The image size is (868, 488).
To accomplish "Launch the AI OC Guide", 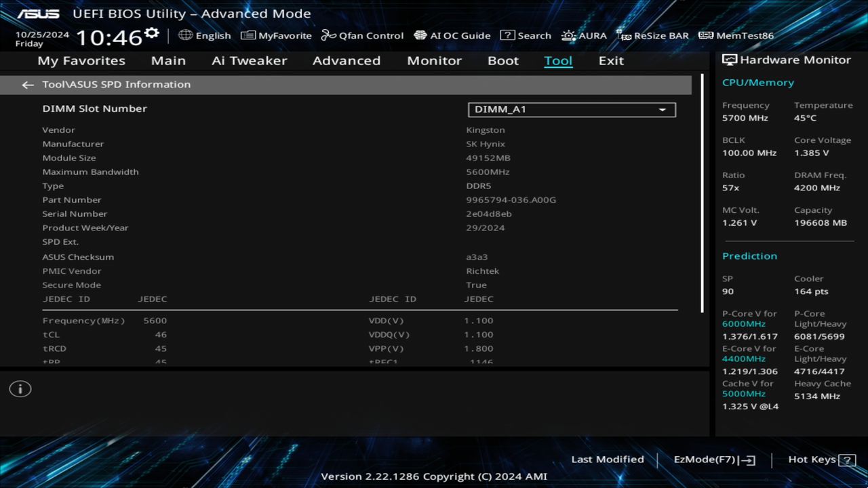I will [452, 35].
